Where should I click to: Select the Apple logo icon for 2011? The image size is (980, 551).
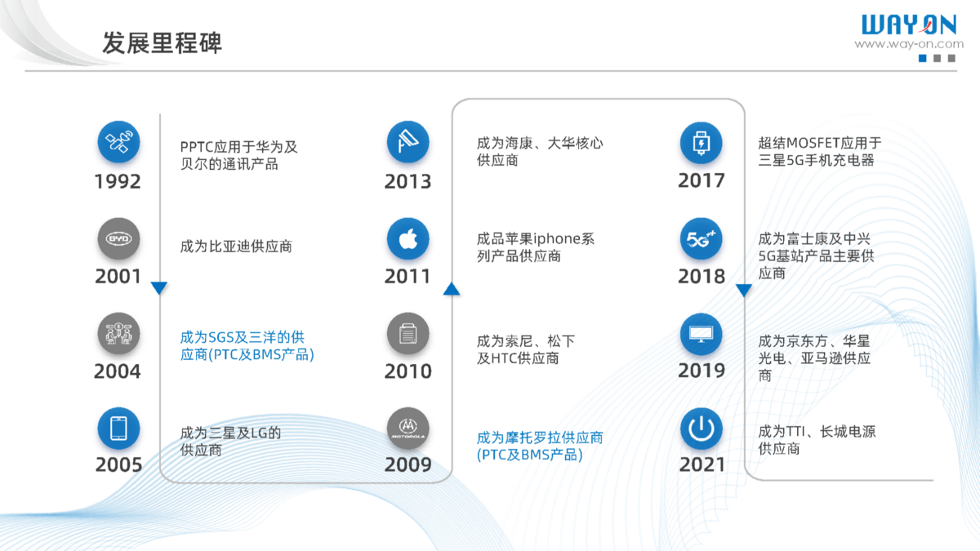[408, 238]
